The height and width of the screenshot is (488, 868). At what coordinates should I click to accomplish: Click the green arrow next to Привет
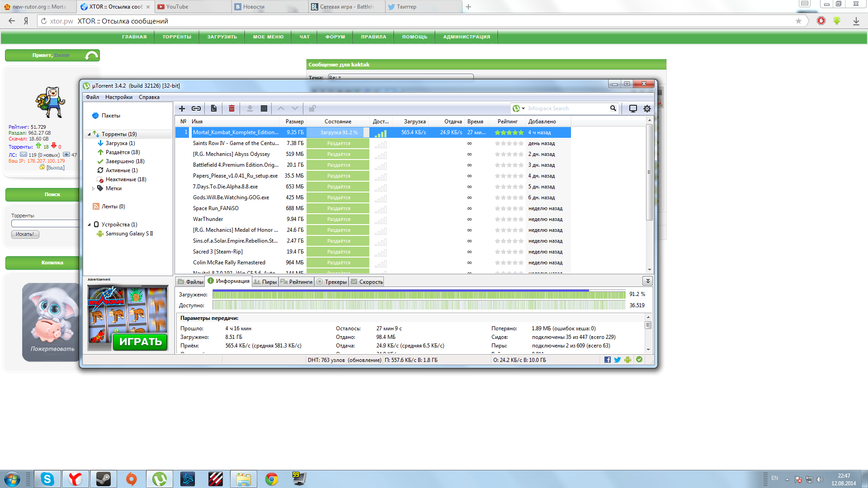click(x=92, y=56)
